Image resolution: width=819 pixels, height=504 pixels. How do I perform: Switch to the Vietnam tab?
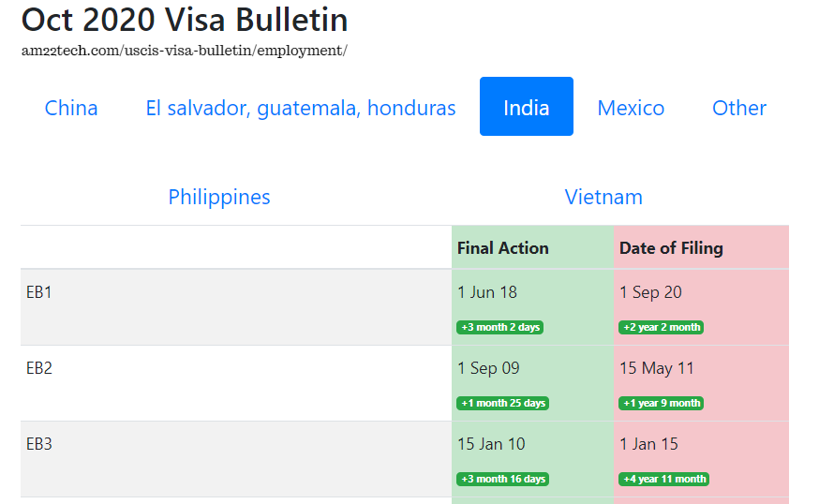603,197
